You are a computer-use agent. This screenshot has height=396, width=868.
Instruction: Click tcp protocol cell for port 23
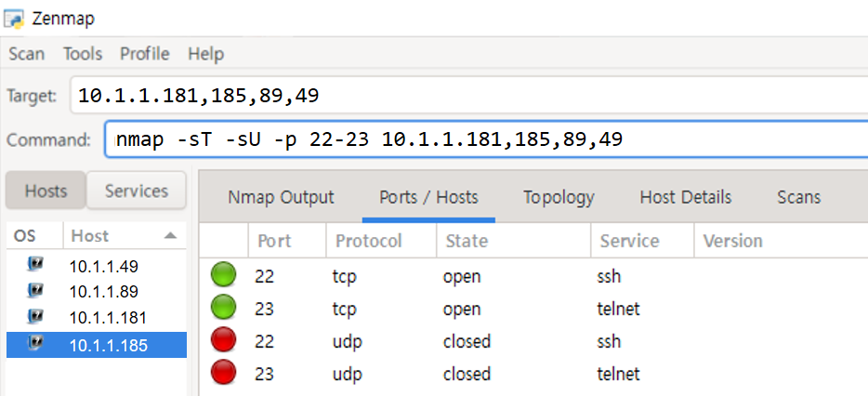coord(345,309)
